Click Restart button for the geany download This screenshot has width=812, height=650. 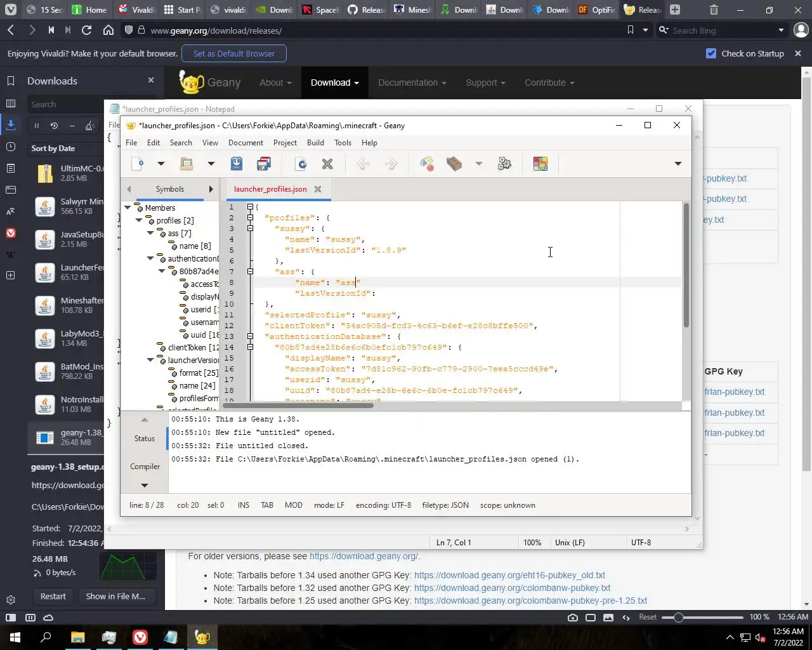53,597
